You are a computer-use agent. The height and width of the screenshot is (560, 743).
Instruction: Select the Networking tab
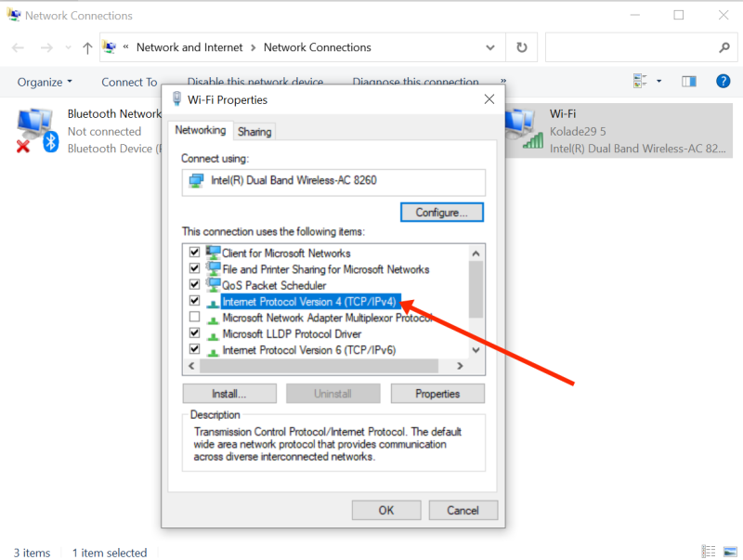(x=201, y=130)
